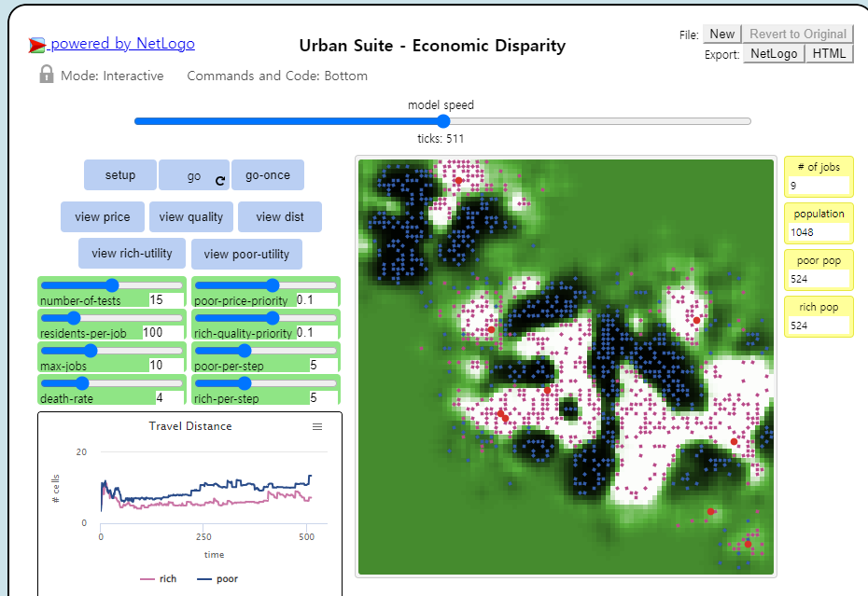Click the NetLogo logo icon
868x596 pixels.
pos(36,46)
